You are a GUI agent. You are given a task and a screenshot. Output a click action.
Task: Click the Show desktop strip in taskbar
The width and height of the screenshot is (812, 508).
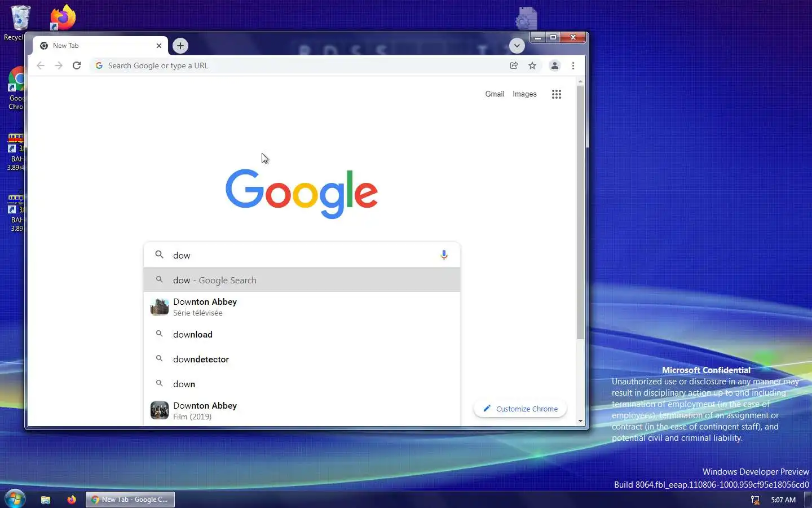(x=807, y=500)
